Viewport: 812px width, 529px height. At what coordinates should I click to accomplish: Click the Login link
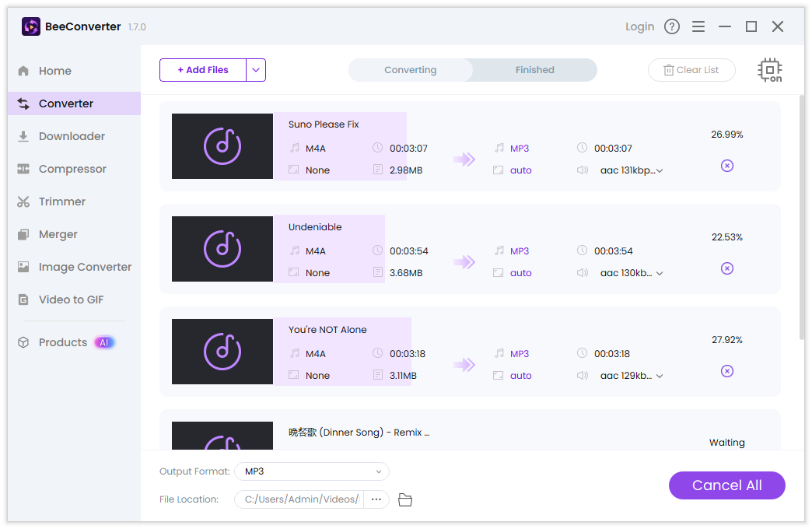(x=639, y=26)
